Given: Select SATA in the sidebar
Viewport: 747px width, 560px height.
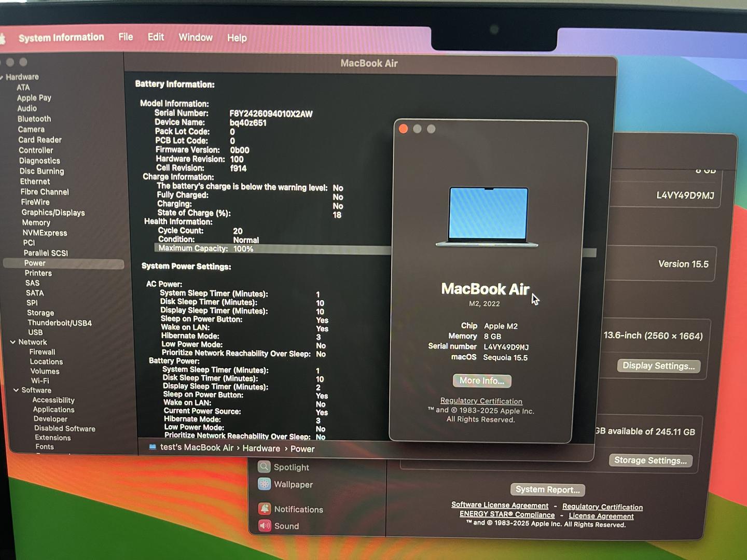Looking at the screenshot, I should (35, 293).
